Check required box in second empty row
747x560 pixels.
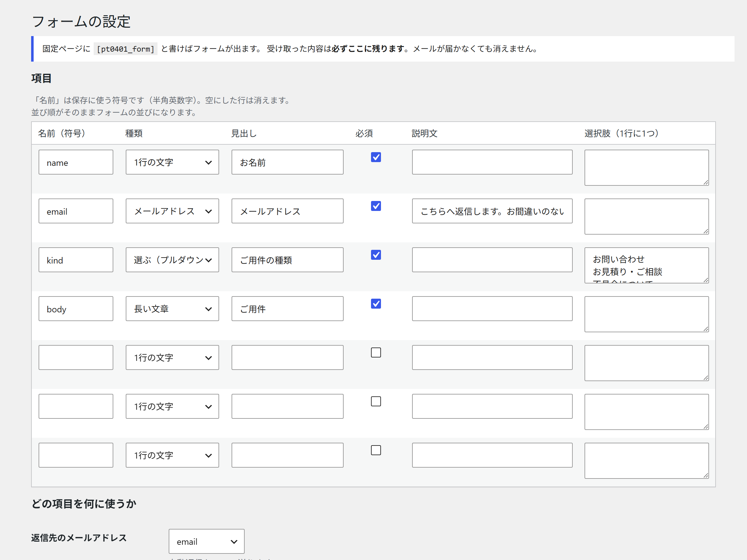coord(376,401)
